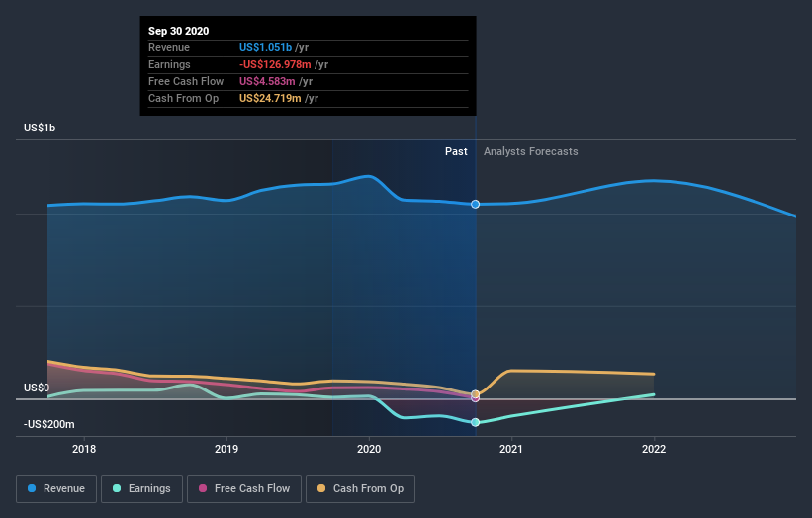Toggle the Earnings legend button

coord(141,489)
